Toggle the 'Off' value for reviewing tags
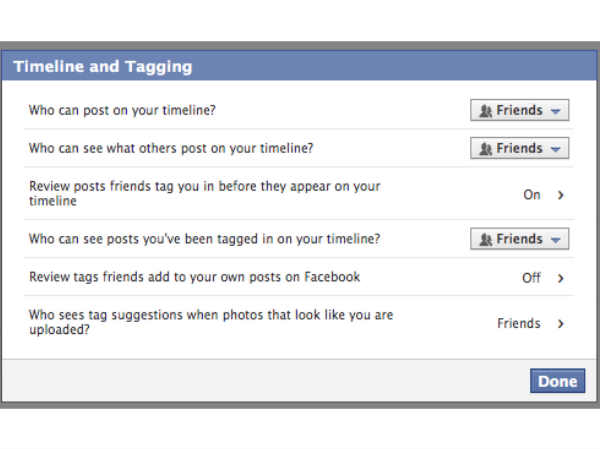Image resolution: width=600 pixels, height=450 pixels. [x=531, y=278]
